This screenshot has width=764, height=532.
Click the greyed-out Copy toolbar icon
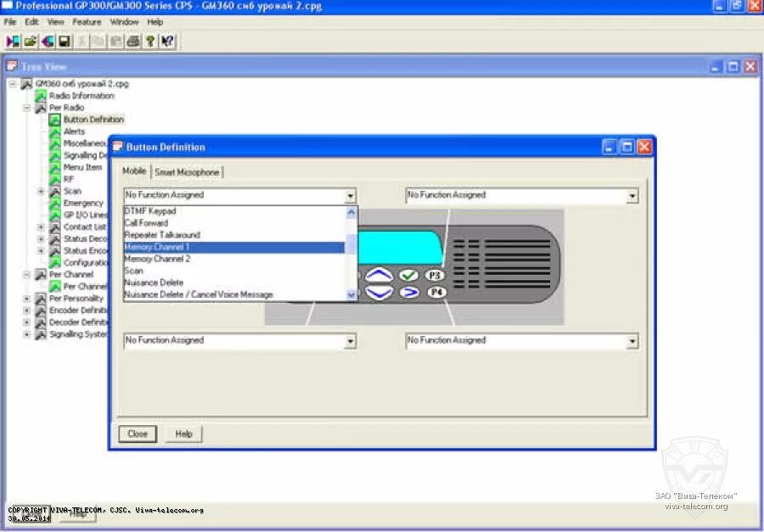pos(99,42)
